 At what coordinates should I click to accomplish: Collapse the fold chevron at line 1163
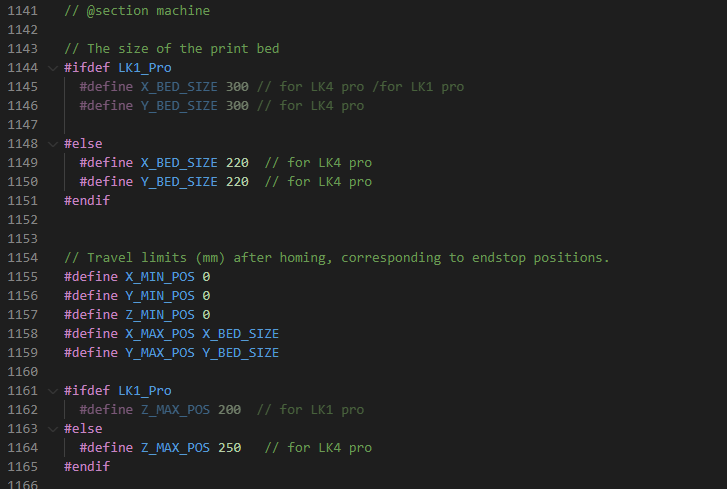(x=52, y=429)
